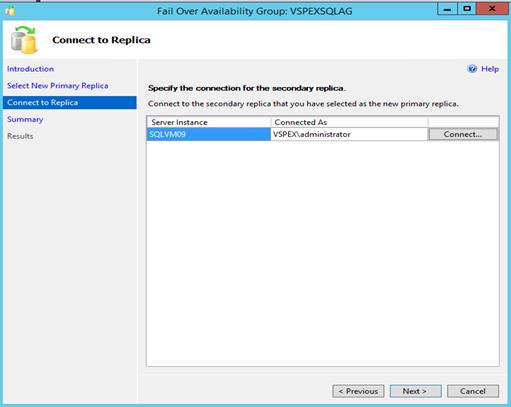The width and height of the screenshot is (511, 407).
Task: Go to the Introduction wizard page
Action: [30, 69]
